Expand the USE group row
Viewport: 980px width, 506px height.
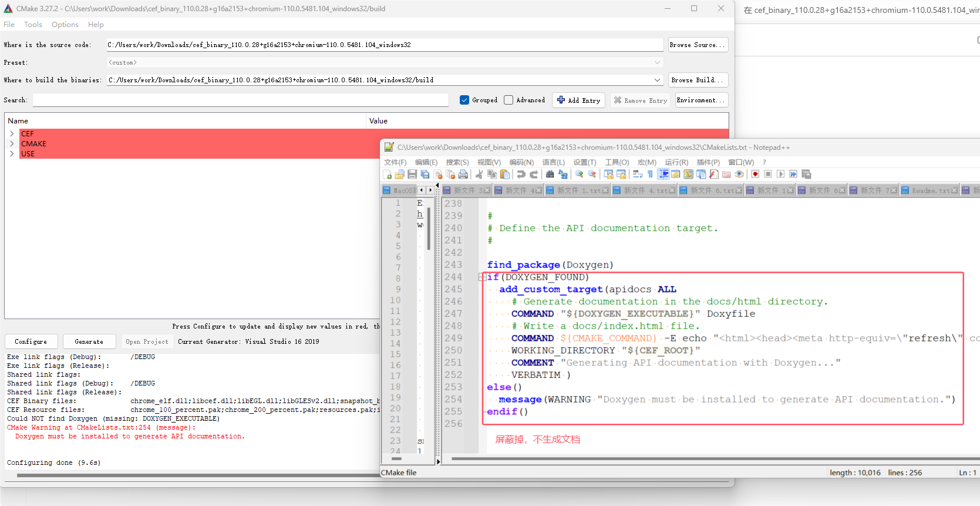pos(12,154)
